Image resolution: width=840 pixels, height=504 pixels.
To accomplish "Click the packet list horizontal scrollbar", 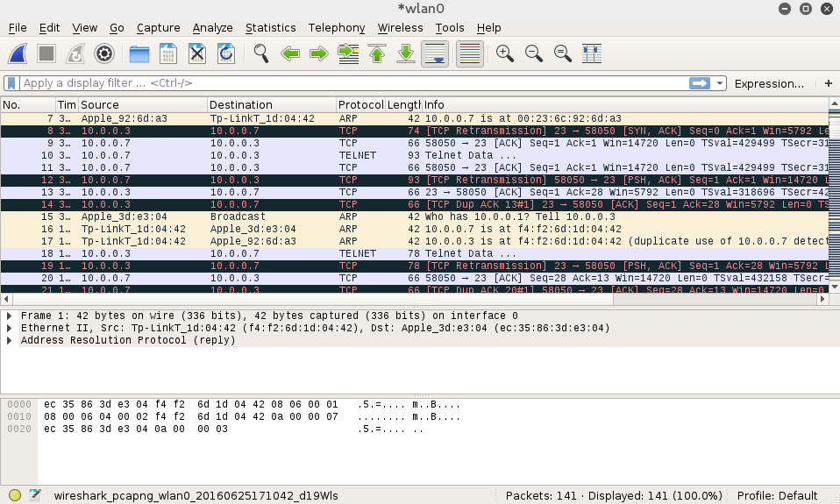I will coord(412,299).
